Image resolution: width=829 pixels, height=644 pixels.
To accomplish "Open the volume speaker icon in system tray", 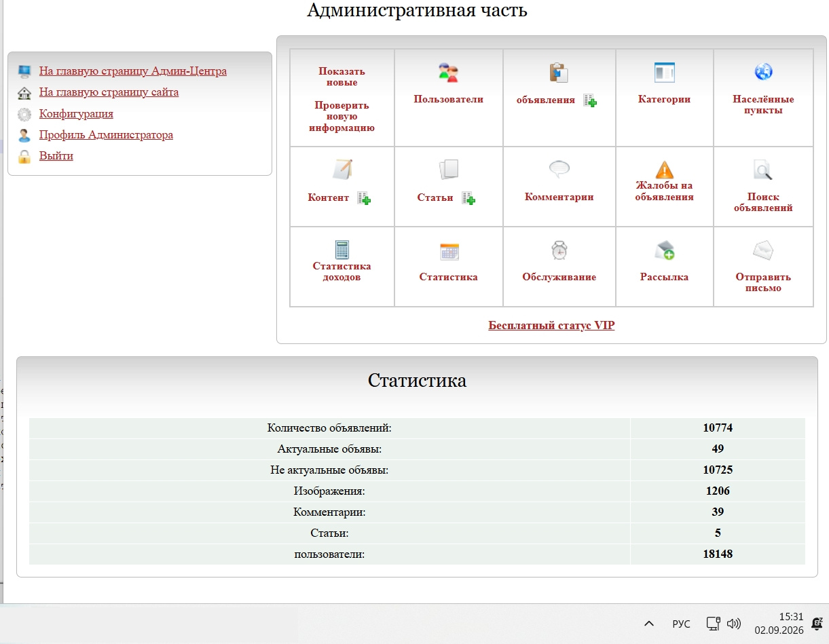I will pos(733,623).
